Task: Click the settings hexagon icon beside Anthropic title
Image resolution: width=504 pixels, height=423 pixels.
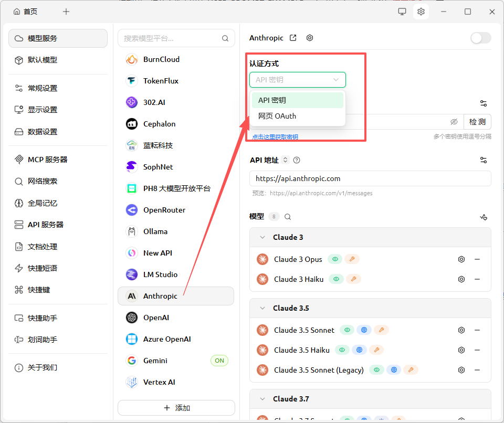Action: coord(310,38)
